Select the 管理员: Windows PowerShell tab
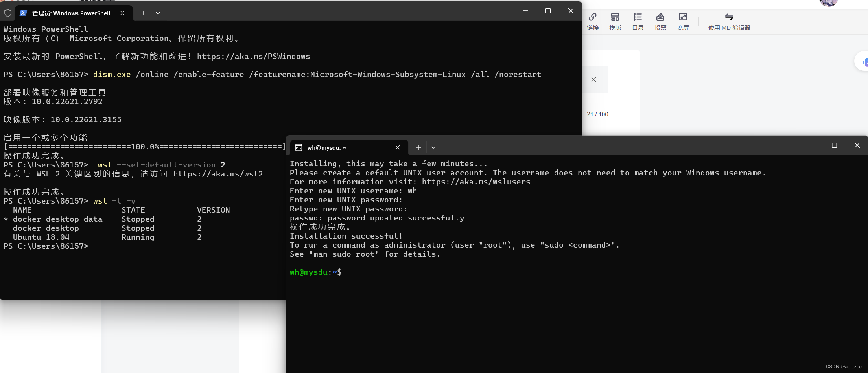868x373 pixels. pos(71,13)
